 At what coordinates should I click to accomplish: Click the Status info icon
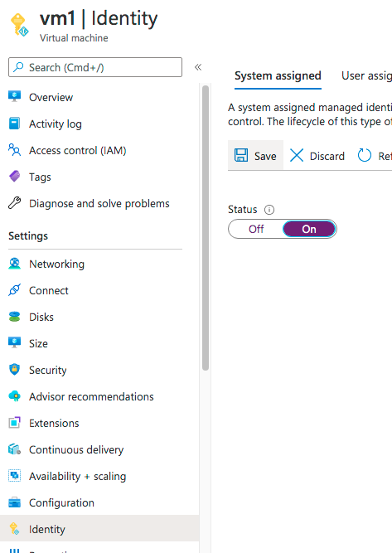(x=269, y=210)
